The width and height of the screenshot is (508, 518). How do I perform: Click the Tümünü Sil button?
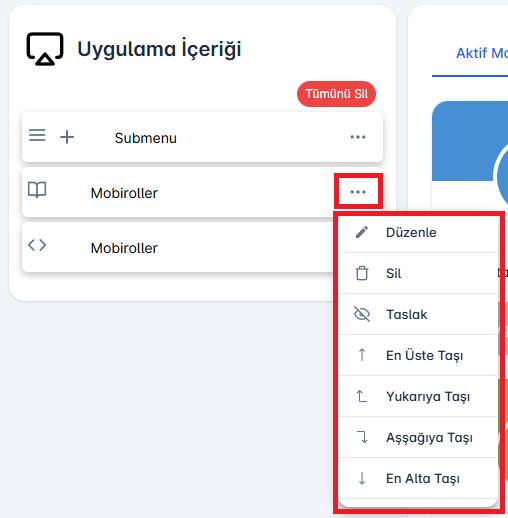tap(336, 94)
